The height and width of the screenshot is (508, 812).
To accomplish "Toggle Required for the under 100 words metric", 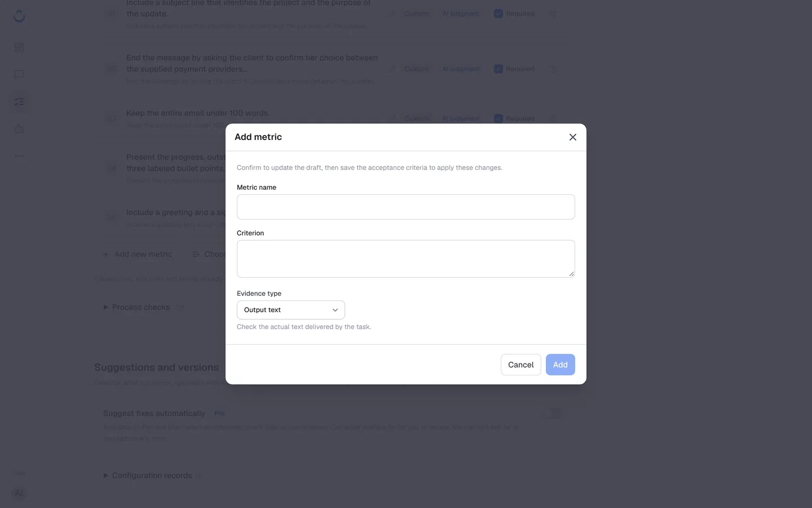I will [498, 119].
